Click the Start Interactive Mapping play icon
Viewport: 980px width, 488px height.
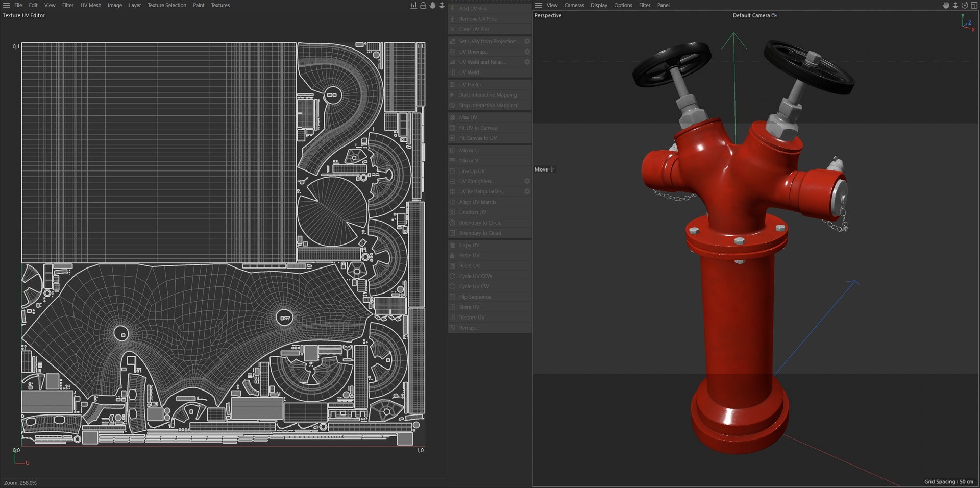coord(452,95)
